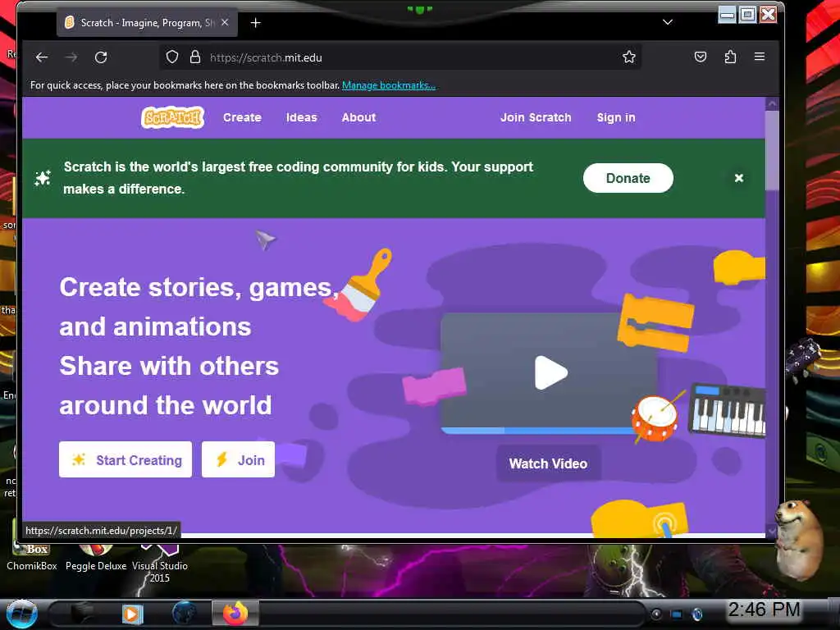The width and height of the screenshot is (840, 630).
Task: Click the forward navigation arrow
Action: pos(71,57)
